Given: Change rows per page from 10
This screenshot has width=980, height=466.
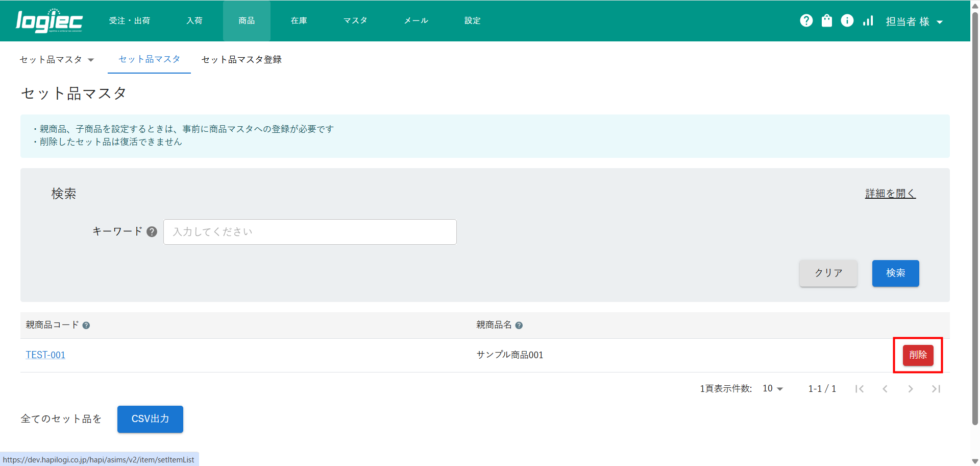Looking at the screenshot, I should [772, 389].
